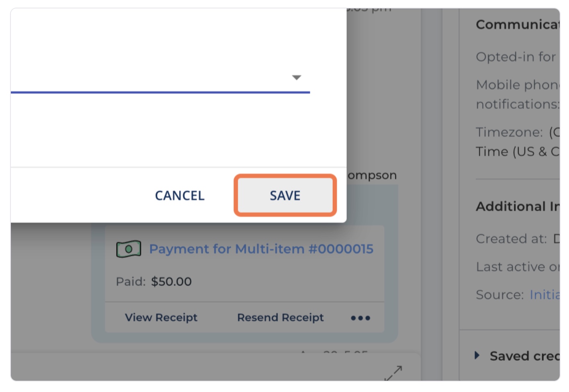Open Payment for Multi-item #0000015 link
Viewport: 569px width, 392px height.
pos(261,249)
